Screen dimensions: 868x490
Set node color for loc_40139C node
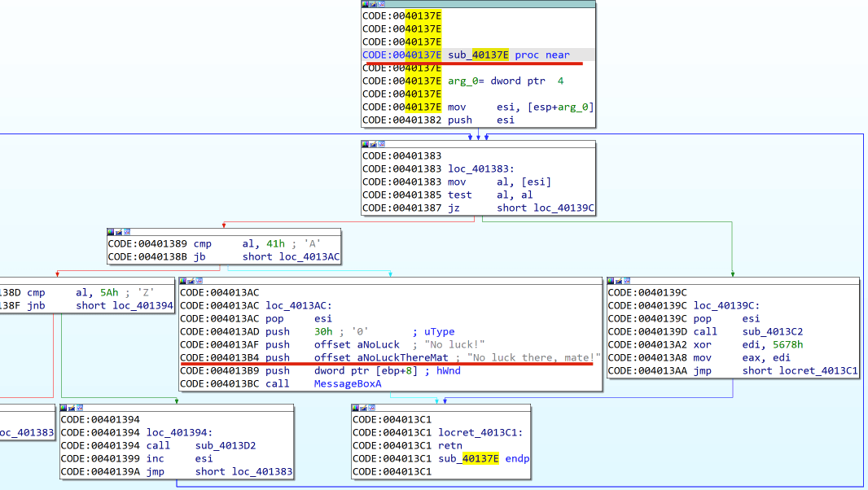click(611, 281)
